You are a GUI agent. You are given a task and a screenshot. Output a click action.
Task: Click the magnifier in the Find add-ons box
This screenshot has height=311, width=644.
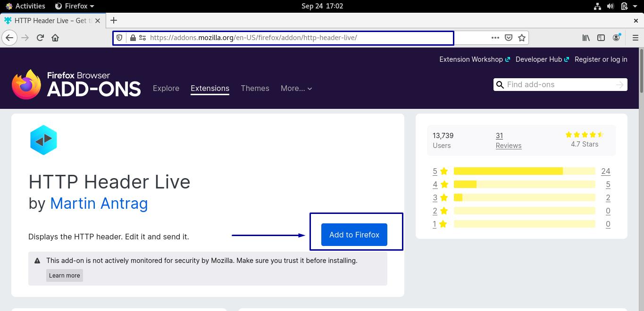[500, 85]
